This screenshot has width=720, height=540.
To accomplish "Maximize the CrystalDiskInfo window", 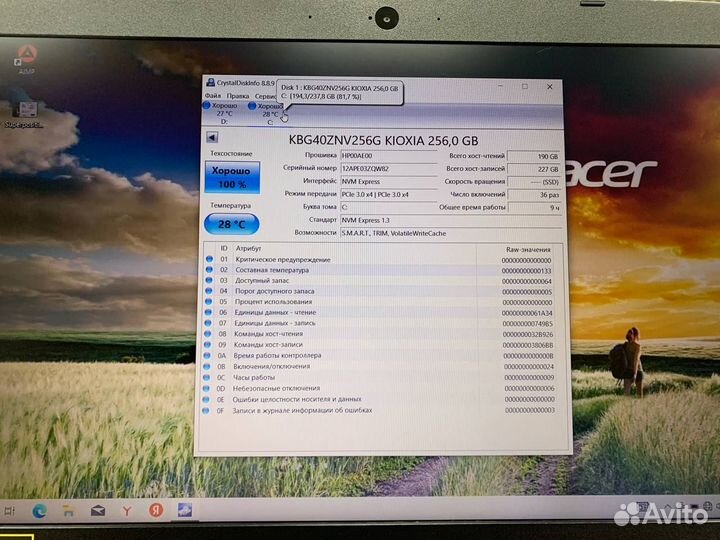I will click(x=525, y=86).
